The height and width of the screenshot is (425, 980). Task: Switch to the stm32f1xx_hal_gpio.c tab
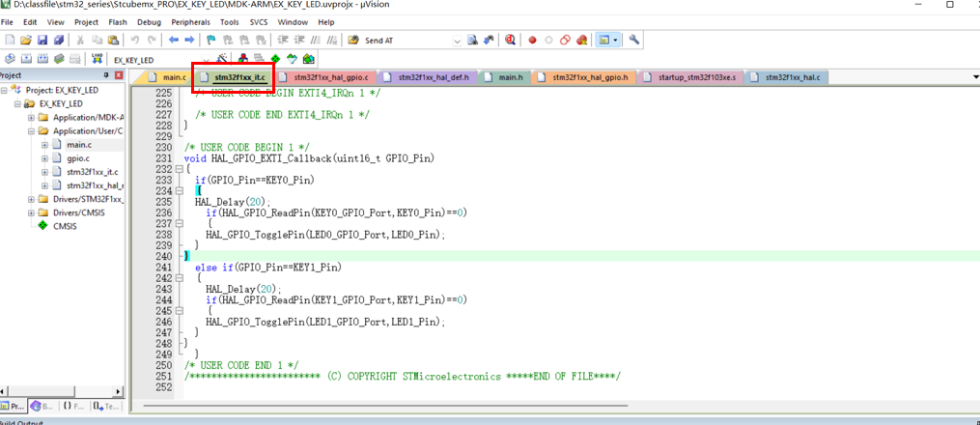(x=325, y=77)
